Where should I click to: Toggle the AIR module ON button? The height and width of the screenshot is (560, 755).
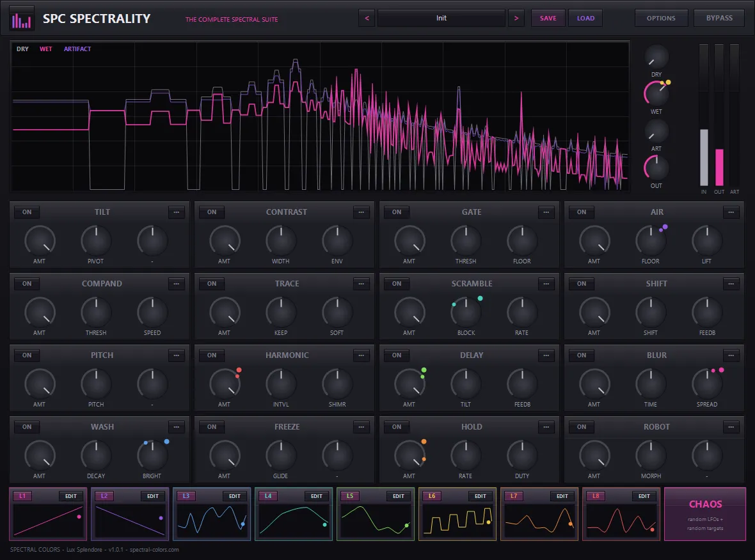[x=582, y=212]
